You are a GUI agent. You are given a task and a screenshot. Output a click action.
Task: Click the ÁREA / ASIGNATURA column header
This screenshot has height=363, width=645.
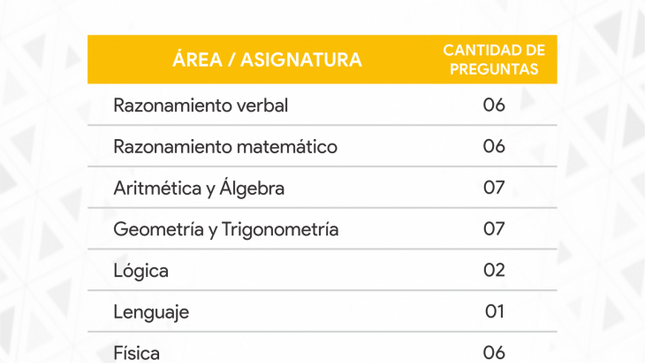267,59
